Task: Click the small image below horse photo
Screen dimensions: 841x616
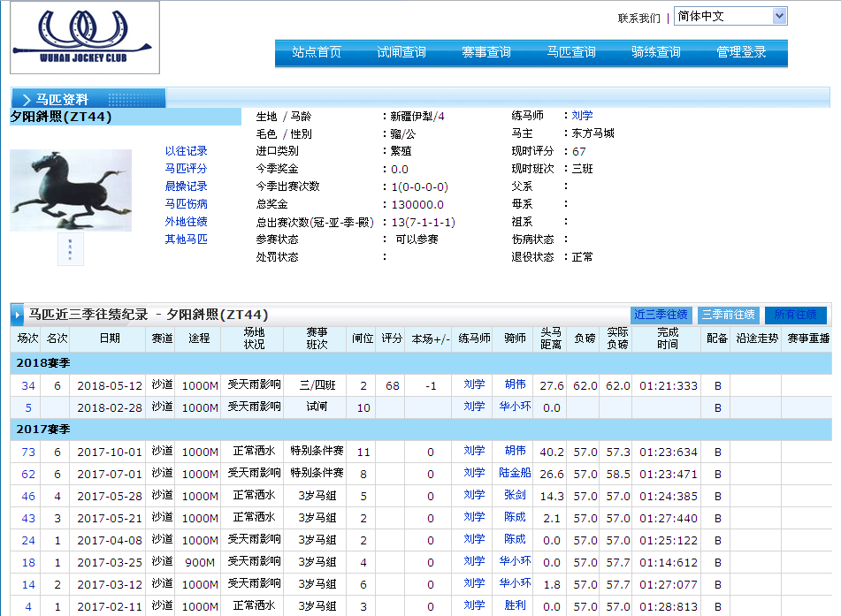Action: point(71,249)
